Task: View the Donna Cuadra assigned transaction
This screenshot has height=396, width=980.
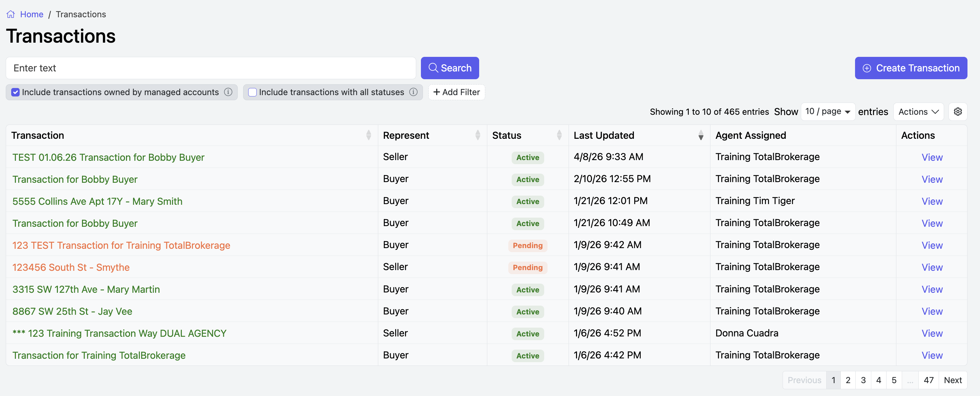Action: pos(932,333)
